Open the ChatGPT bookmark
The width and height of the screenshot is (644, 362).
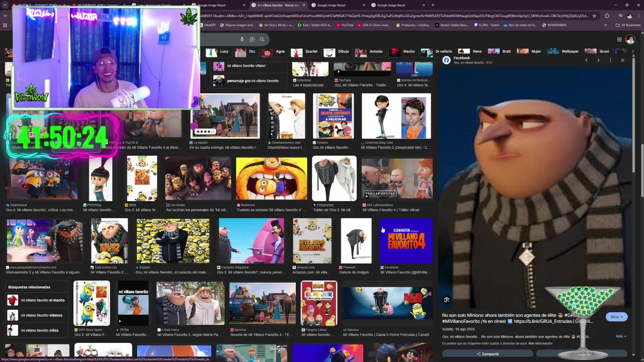coord(207,25)
